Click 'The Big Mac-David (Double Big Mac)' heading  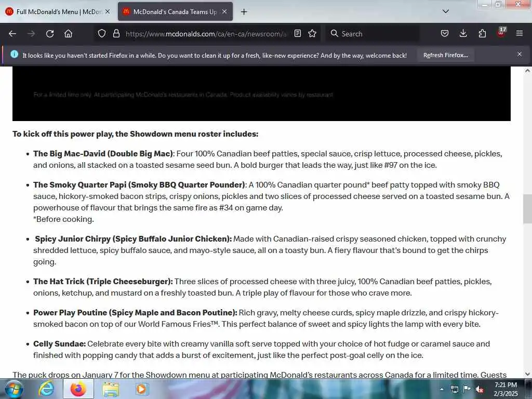click(103, 154)
